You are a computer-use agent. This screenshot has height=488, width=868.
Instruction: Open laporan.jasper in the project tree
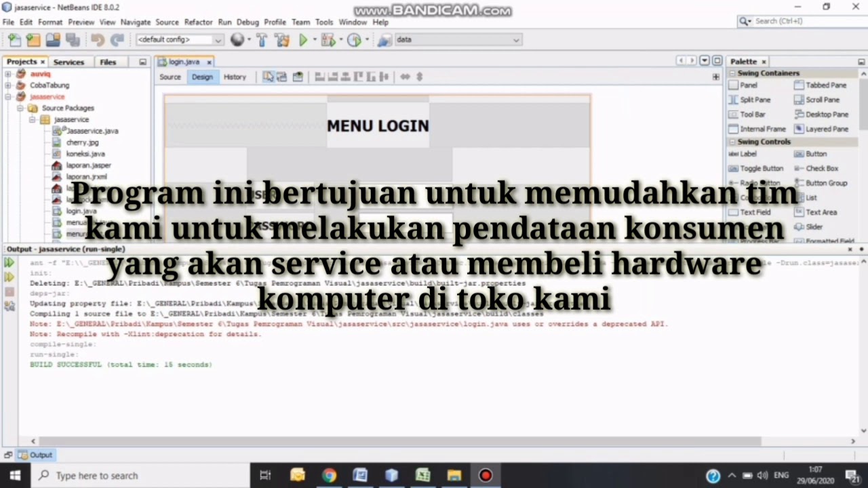click(x=82, y=165)
